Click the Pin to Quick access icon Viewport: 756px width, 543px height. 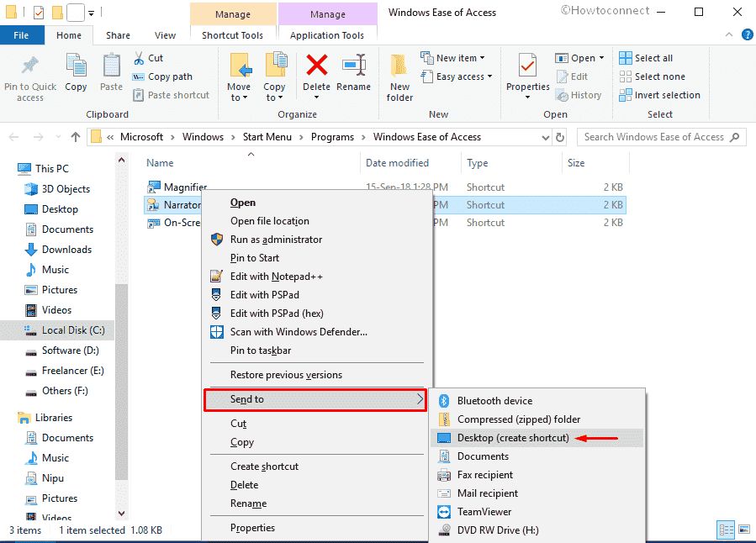pos(30,66)
